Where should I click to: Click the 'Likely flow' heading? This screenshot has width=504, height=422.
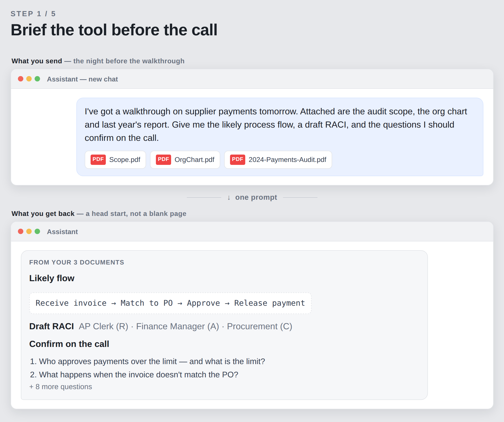52,278
